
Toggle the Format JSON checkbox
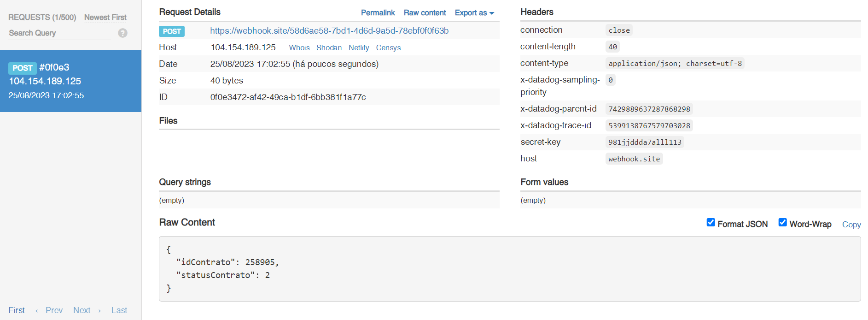pos(711,223)
